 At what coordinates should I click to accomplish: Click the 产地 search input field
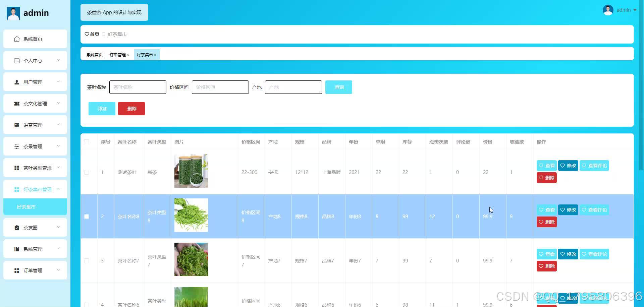coord(293,87)
